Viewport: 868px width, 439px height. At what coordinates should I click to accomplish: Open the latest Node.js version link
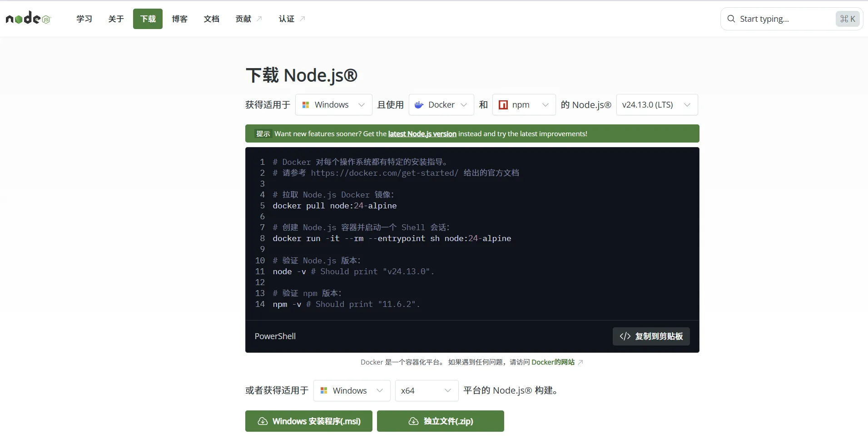pos(422,133)
